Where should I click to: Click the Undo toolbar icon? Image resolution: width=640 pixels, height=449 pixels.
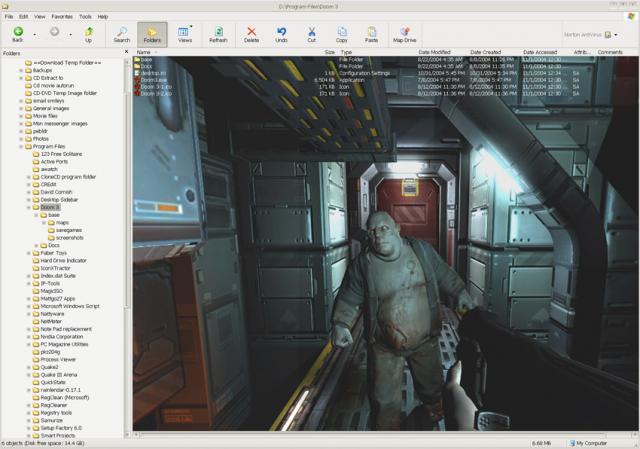(281, 35)
